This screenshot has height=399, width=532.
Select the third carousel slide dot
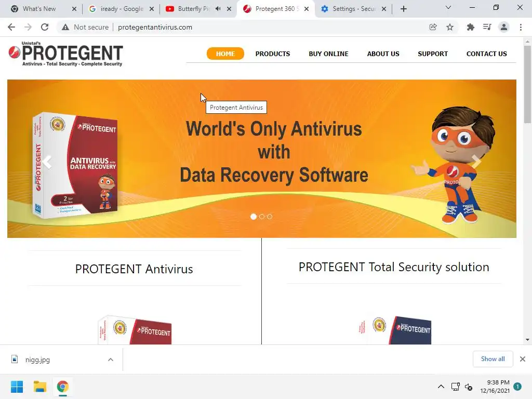[270, 217]
